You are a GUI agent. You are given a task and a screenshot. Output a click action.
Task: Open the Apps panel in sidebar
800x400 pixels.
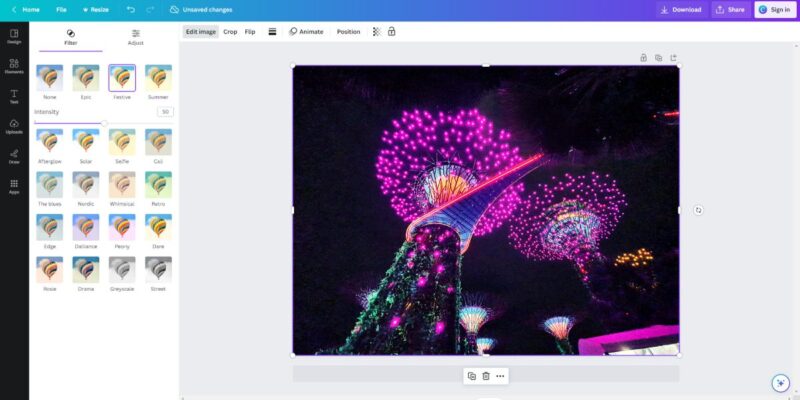[x=14, y=187]
